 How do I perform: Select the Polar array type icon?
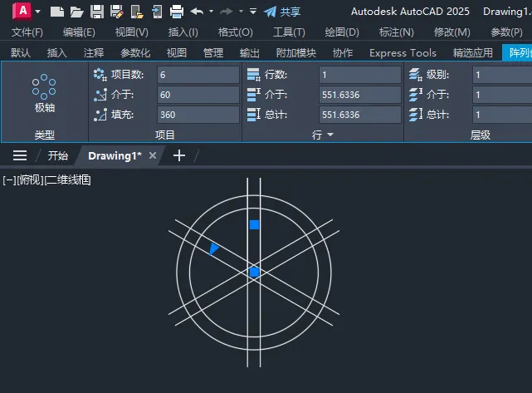pos(44,93)
